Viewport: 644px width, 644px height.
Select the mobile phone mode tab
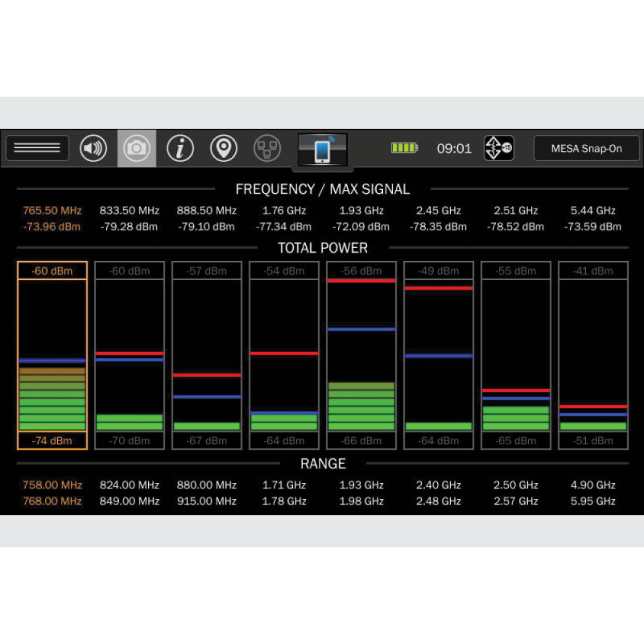[x=323, y=150]
